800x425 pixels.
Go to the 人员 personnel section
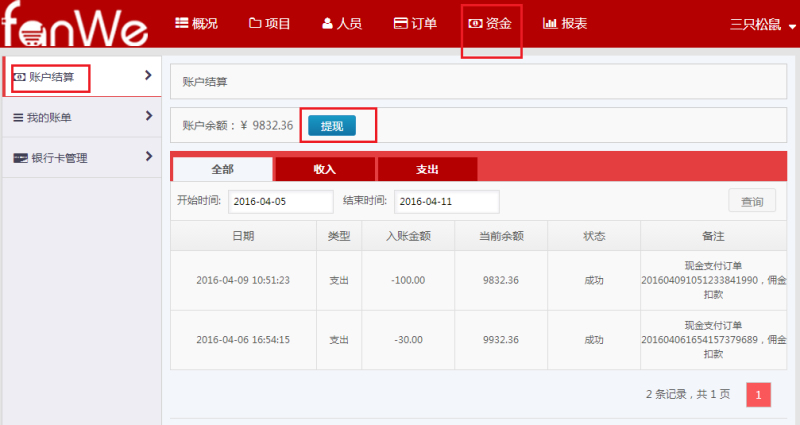tap(343, 22)
